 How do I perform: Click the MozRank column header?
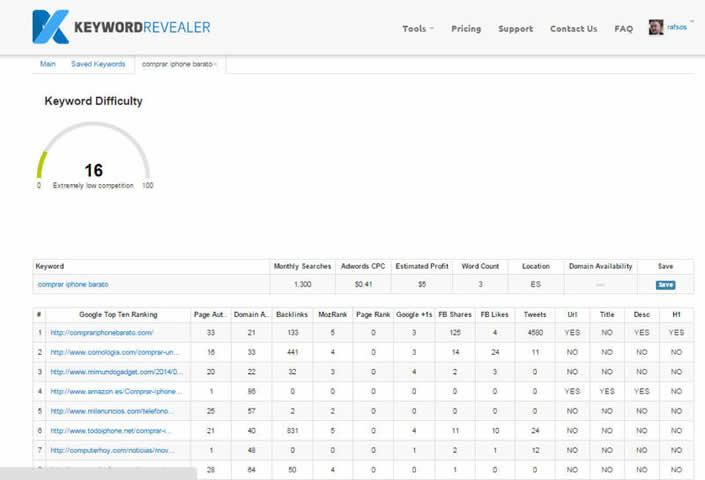[x=332, y=315]
